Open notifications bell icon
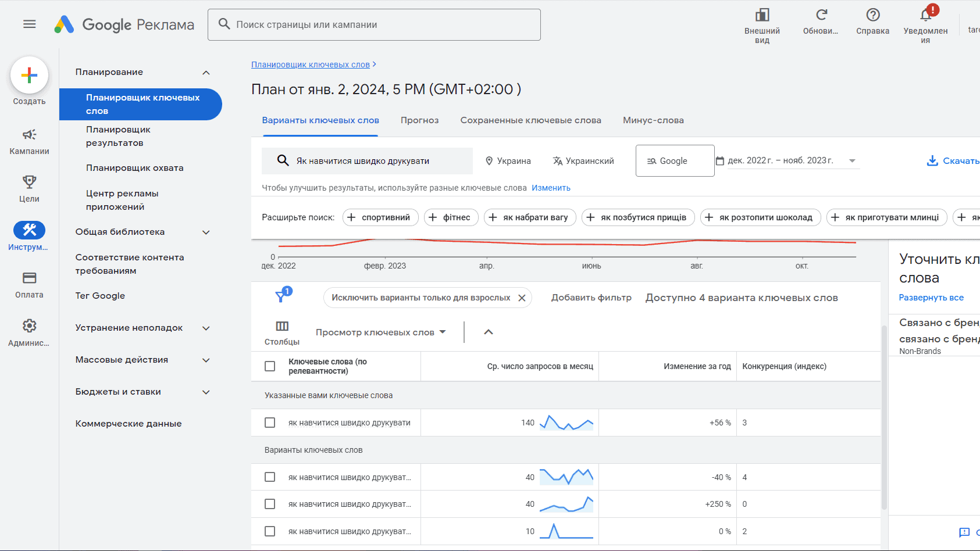 pos(925,16)
